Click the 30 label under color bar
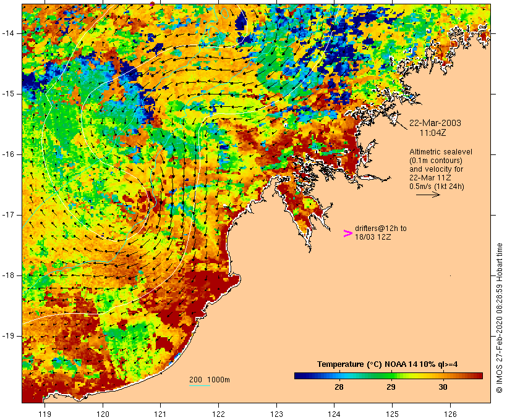 coord(443,387)
